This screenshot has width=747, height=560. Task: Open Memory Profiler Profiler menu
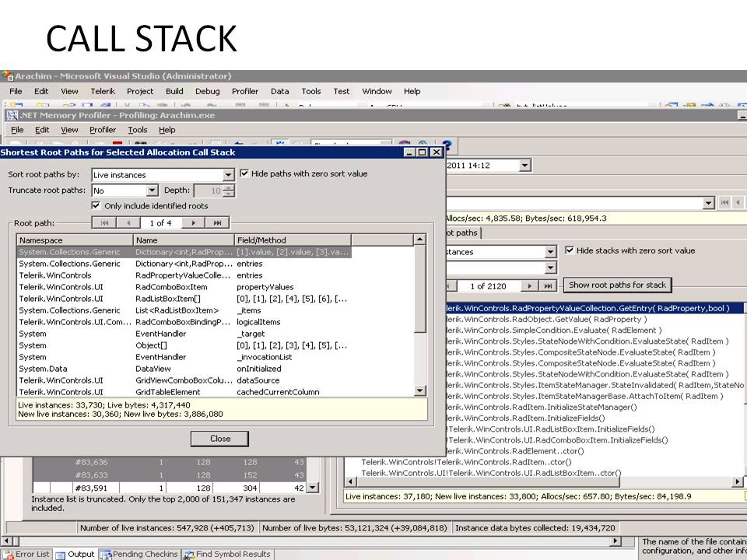point(103,130)
